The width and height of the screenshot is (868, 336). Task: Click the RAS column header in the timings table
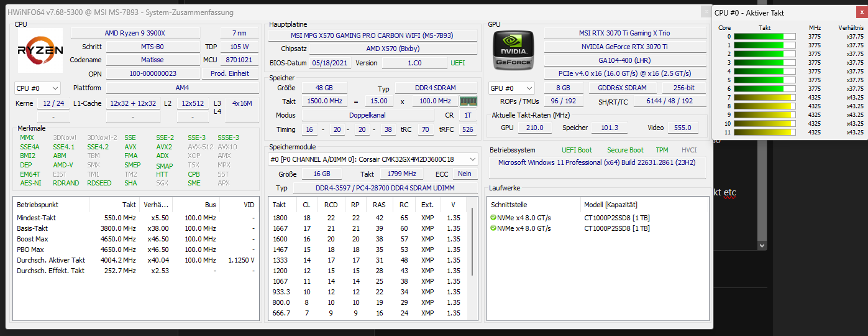tap(379, 205)
